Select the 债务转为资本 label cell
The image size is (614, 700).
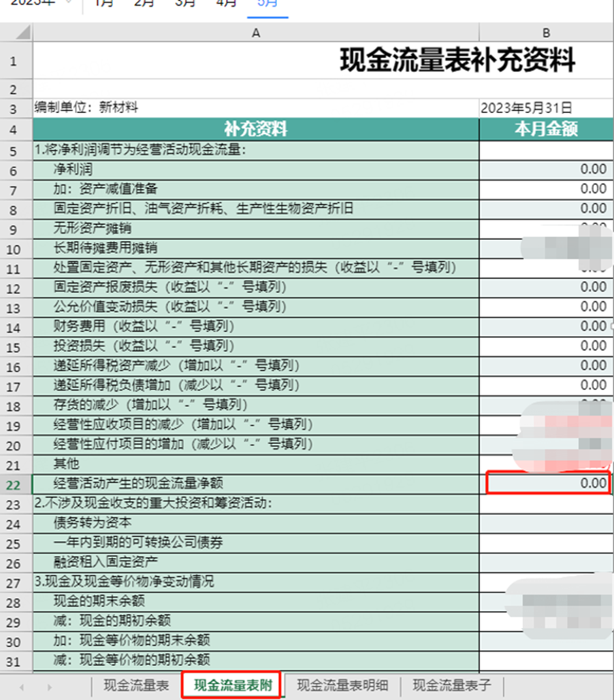(255, 524)
